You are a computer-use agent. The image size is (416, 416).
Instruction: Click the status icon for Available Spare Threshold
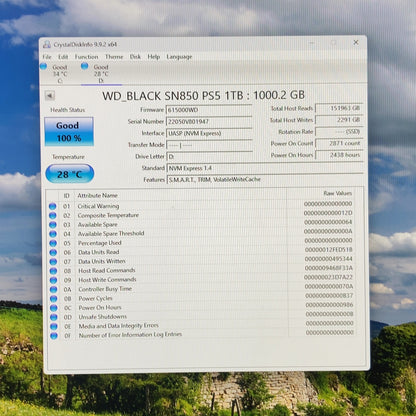(53, 234)
